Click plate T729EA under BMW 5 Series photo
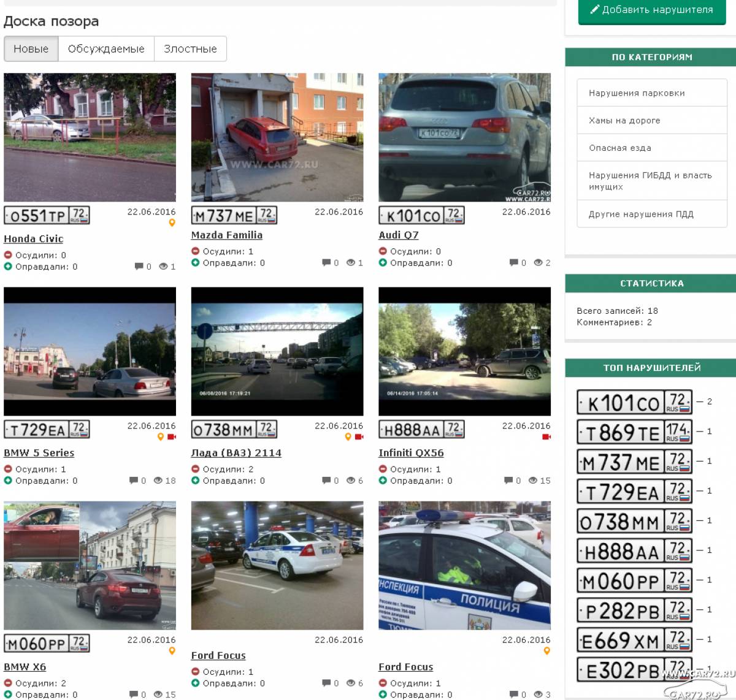The width and height of the screenshot is (736, 700). tap(47, 429)
